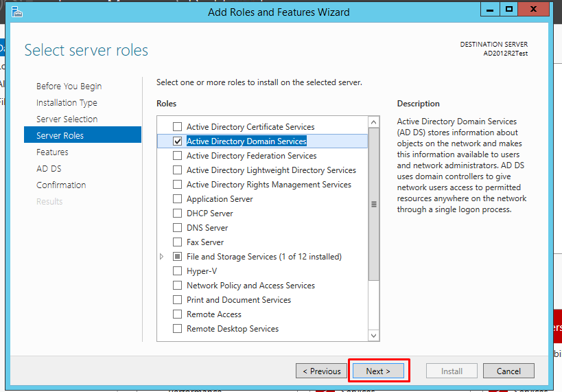Close the Add Roles and Features Wizard

tap(533, 10)
